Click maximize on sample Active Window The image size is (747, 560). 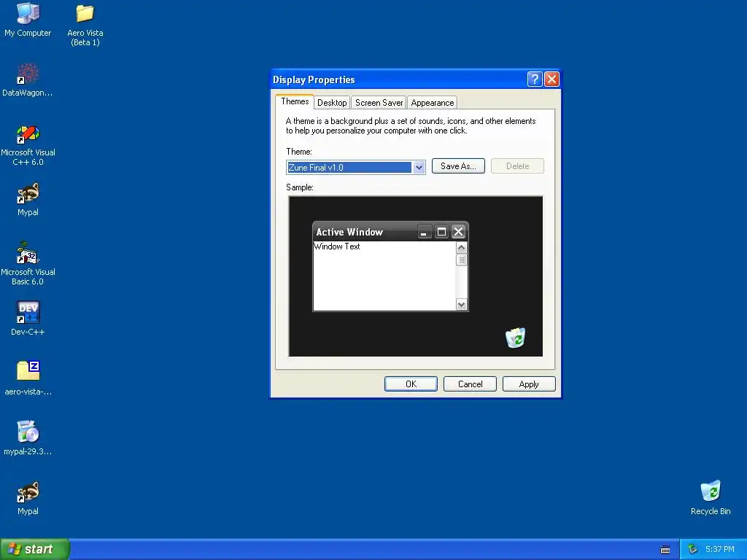point(441,232)
